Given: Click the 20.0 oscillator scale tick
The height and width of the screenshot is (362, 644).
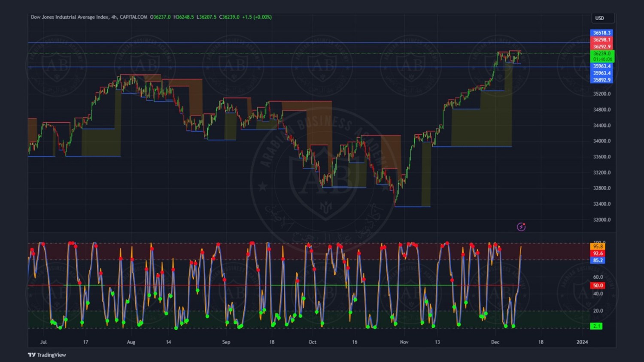Looking at the screenshot, I should (598, 311).
